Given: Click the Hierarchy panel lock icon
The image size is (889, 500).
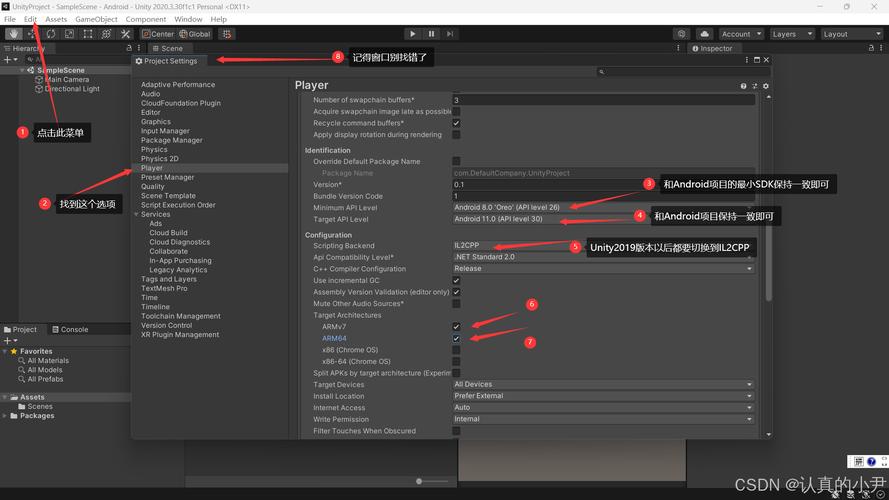Looking at the screenshot, I should [x=129, y=48].
